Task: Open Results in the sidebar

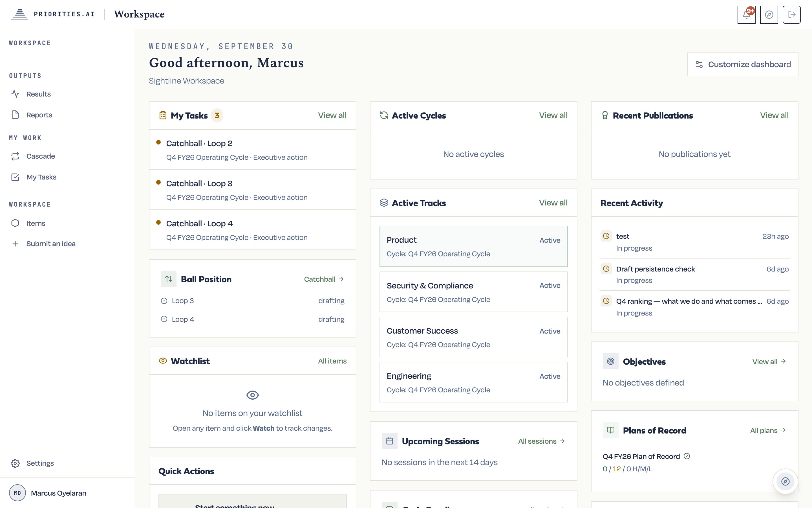Action: point(67,94)
